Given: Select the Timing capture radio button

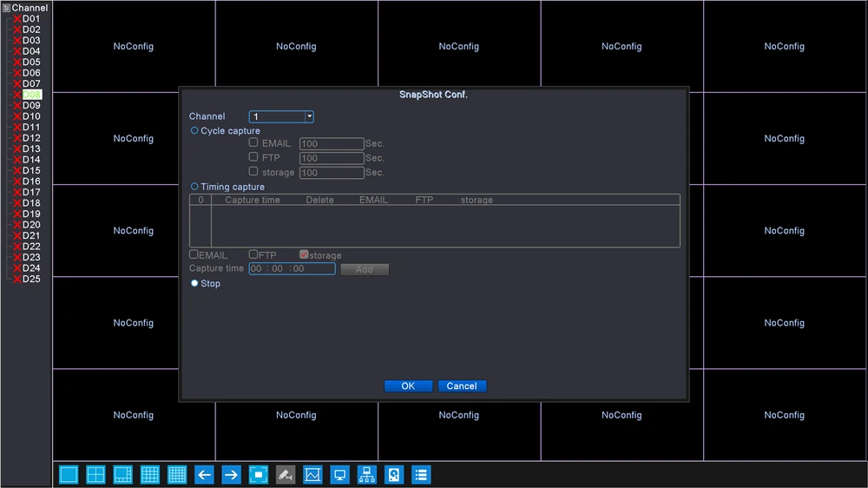Looking at the screenshot, I should click(x=194, y=187).
